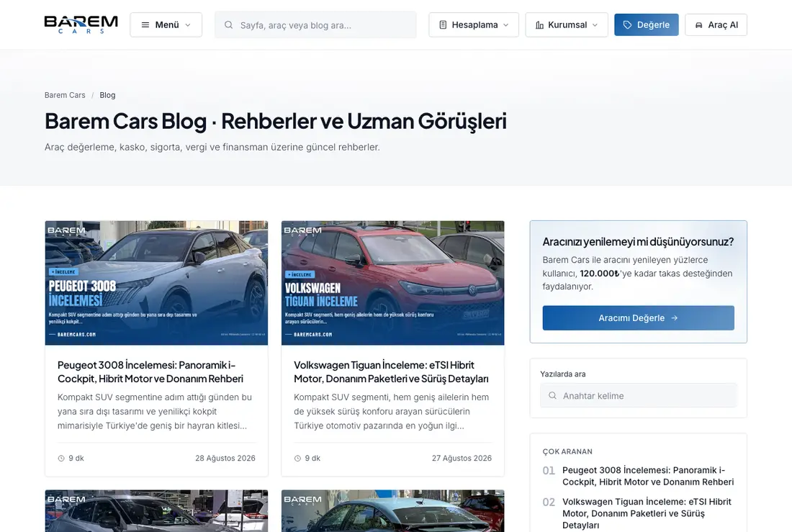
Task: Click the Aracımı Değerle button
Action: pyautogui.click(x=639, y=317)
